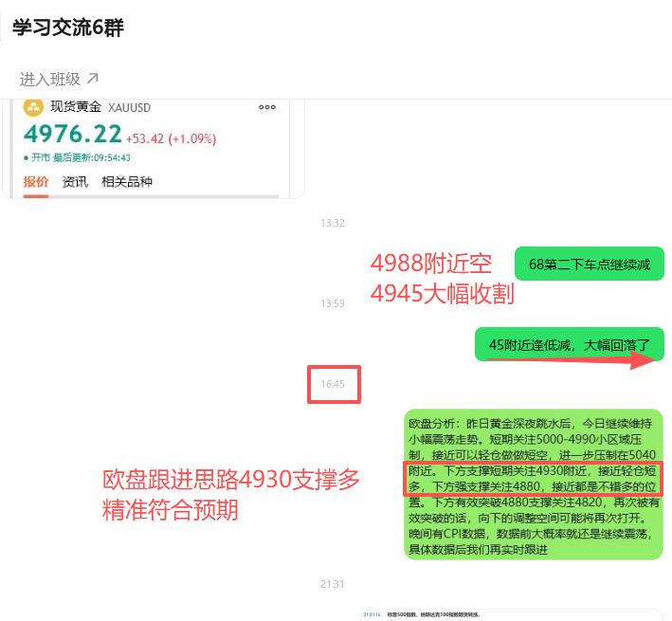
Task: Click the XAUUSD symbol label
Action: coord(130,108)
